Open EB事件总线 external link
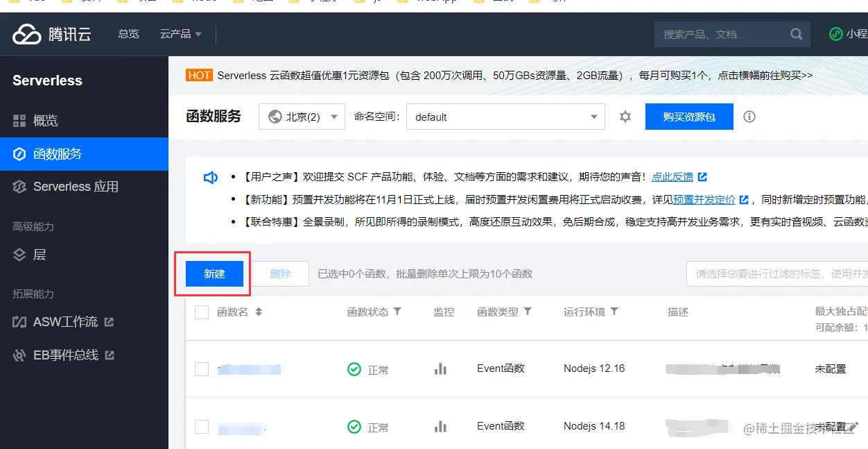Screen dimensions: 868x449 click(84, 355)
